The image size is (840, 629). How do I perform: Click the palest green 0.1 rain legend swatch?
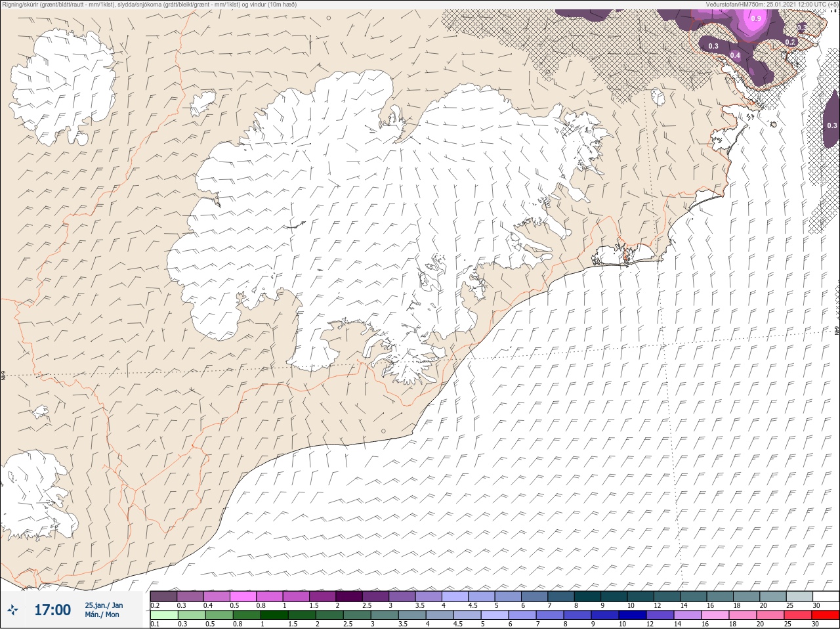point(163,615)
